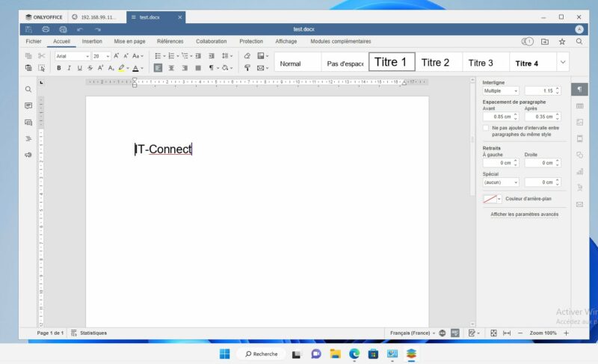Select the Titre 4 style

(x=532, y=62)
